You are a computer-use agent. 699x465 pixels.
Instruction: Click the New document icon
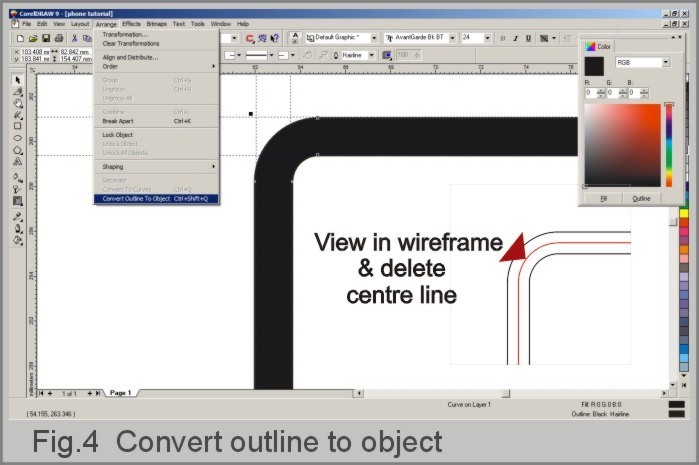pyautogui.click(x=20, y=38)
